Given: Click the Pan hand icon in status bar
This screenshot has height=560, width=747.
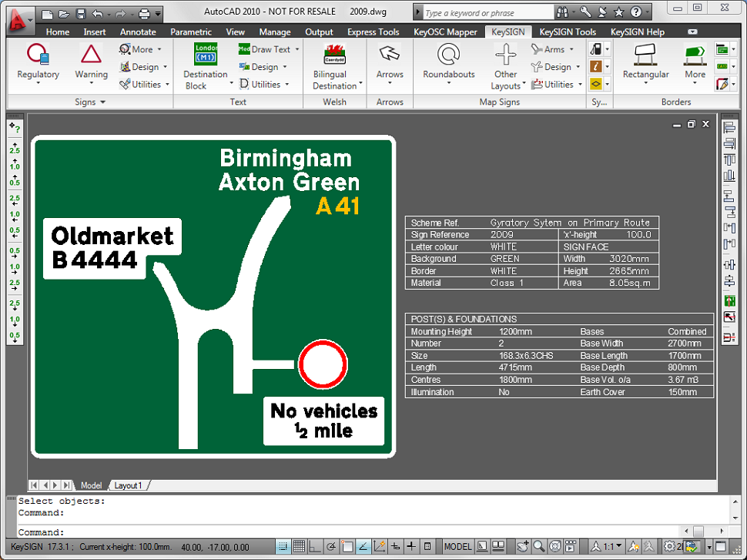Looking at the screenshot, I should tap(523, 547).
